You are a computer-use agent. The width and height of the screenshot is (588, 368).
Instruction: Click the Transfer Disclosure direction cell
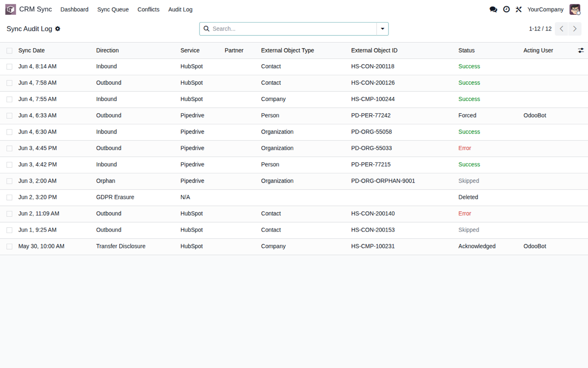click(x=121, y=246)
